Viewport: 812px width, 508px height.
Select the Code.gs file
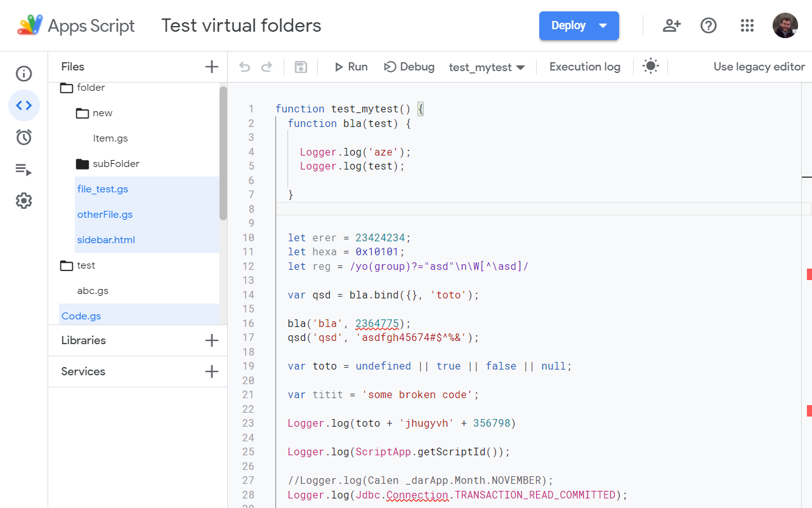[81, 316]
